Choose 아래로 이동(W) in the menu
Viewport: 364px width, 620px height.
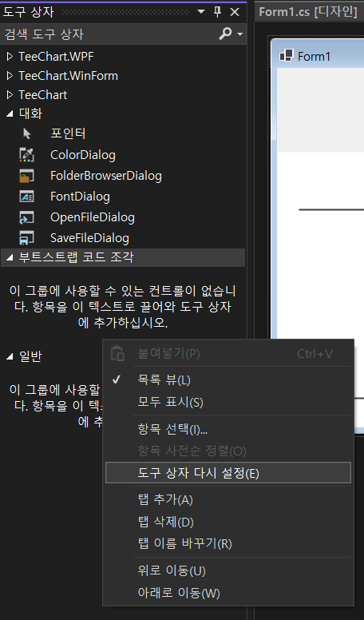pos(228,593)
